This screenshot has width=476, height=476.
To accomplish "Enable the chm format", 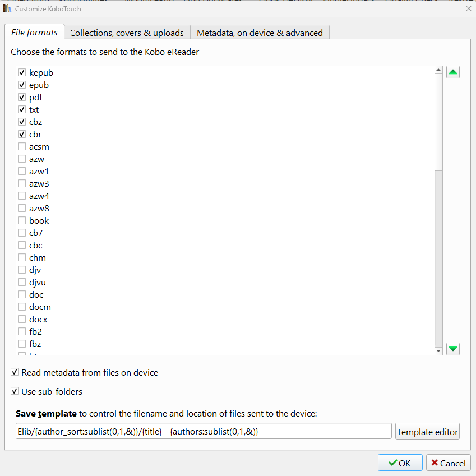I will [x=22, y=257].
